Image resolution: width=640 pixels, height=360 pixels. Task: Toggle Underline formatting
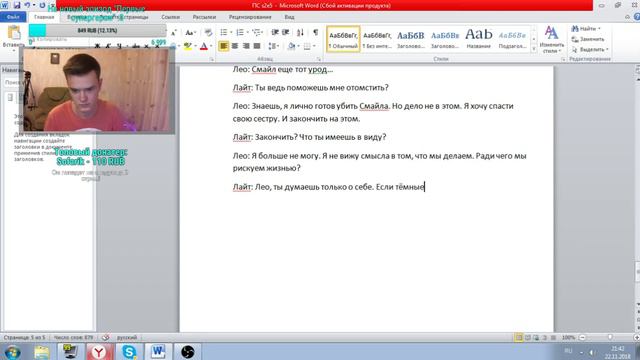click(x=119, y=46)
